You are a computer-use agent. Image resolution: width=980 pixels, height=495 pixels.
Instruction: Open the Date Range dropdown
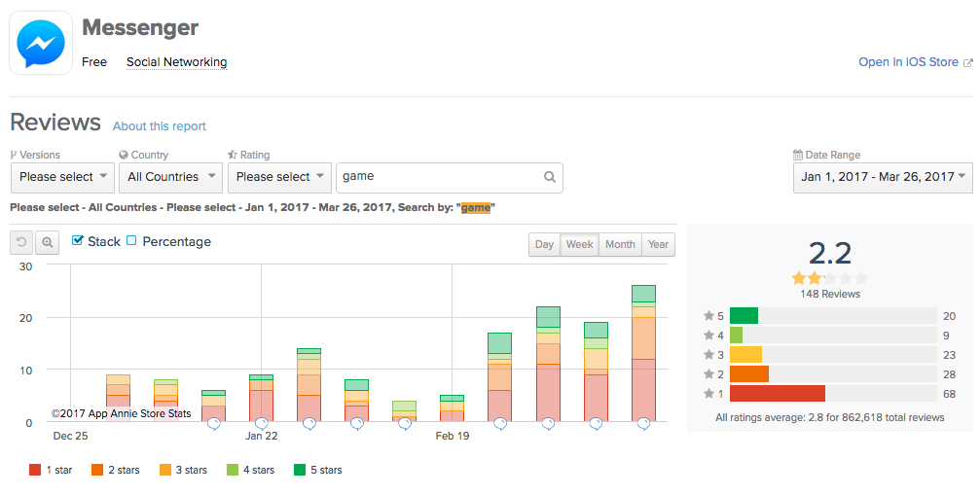click(x=883, y=177)
